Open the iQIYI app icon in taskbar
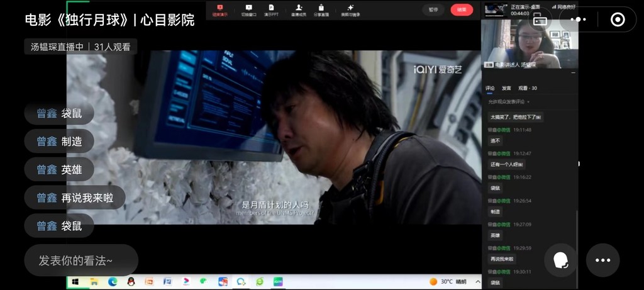This screenshot has width=644, height=290. pyautogui.click(x=278, y=282)
